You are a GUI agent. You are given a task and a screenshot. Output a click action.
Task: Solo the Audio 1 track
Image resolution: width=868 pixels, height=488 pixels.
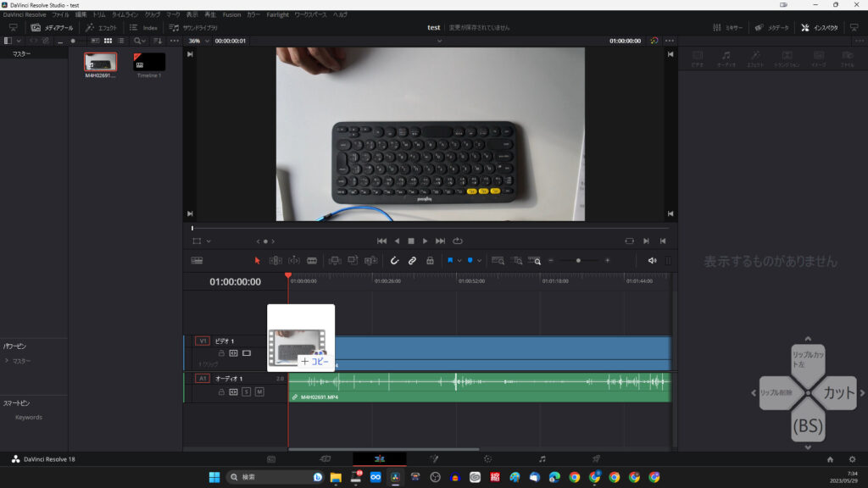coord(247,391)
